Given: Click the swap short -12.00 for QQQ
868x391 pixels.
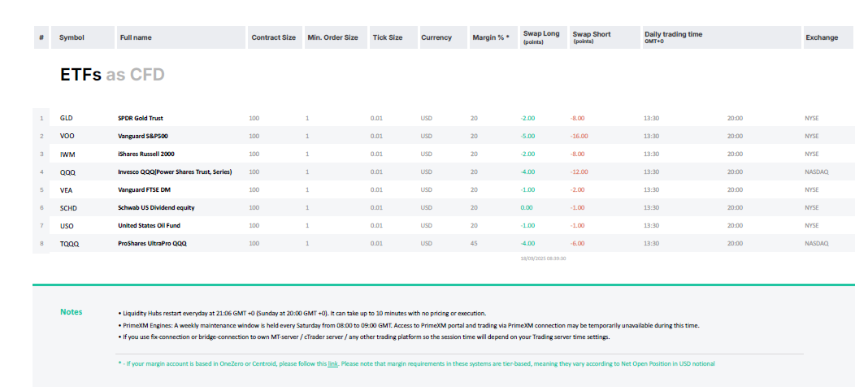Looking at the screenshot, I should pyautogui.click(x=579, y=172).
